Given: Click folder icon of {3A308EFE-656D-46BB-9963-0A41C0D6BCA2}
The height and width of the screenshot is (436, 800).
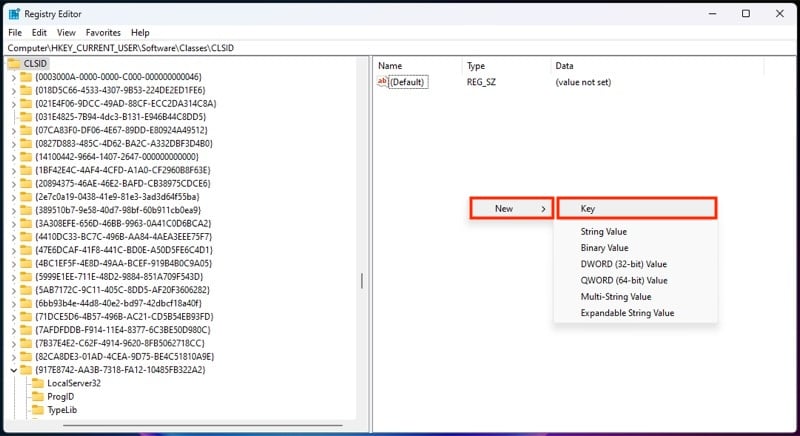Looking at the screenshot, I should [26, 223].
